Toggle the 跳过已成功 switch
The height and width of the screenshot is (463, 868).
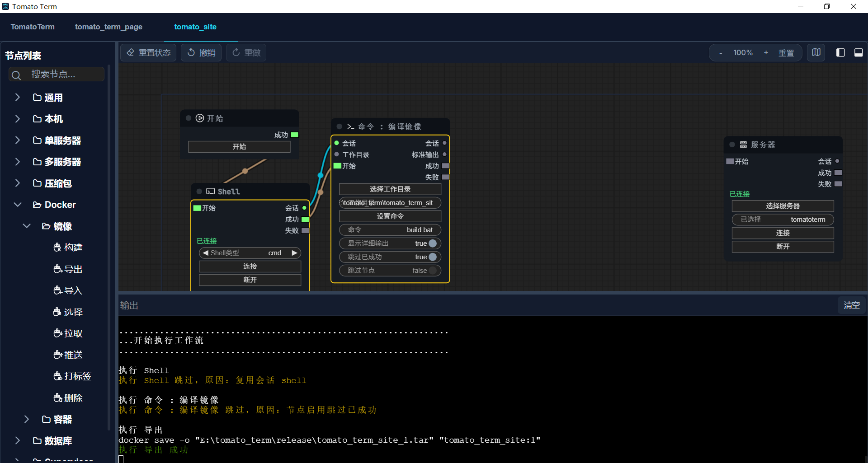[432, 257]
